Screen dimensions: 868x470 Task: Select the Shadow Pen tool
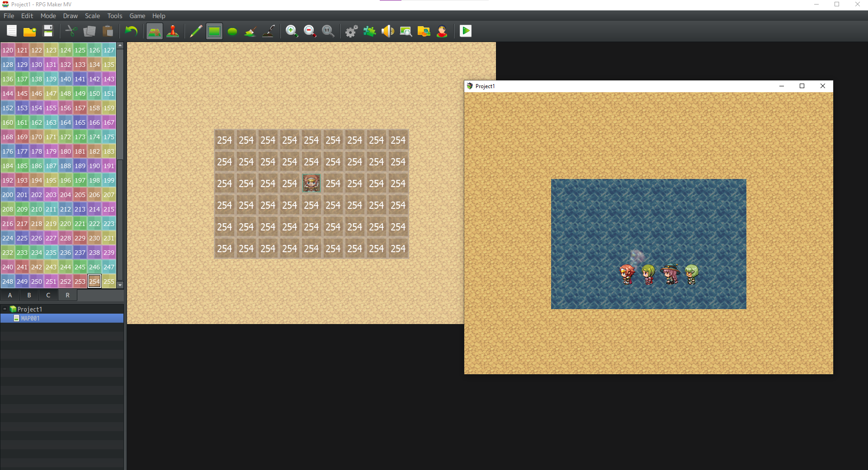(x=269, y=31)
